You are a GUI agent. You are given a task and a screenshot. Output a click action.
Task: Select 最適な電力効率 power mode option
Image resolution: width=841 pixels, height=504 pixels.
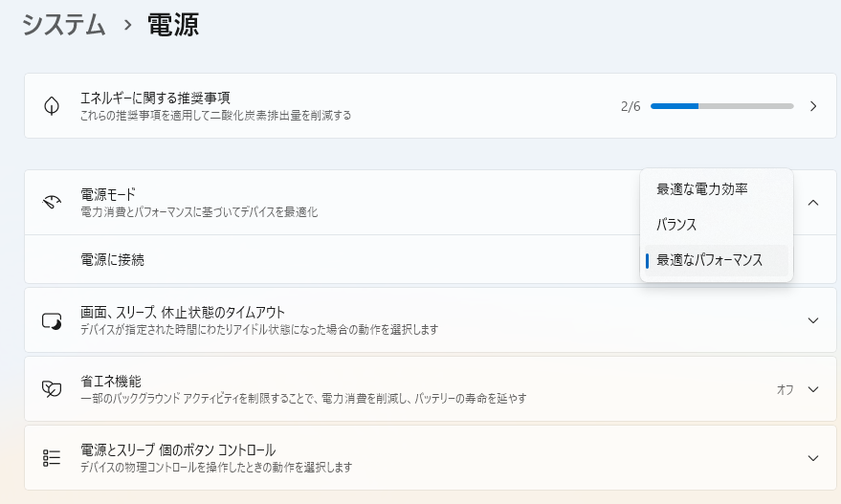(x=701, y=189)
